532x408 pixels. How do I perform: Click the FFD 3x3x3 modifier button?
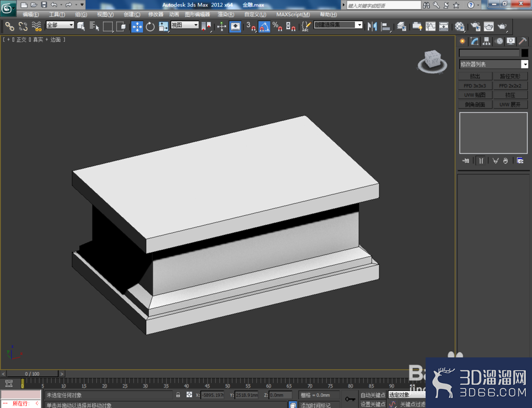(475, 86)
